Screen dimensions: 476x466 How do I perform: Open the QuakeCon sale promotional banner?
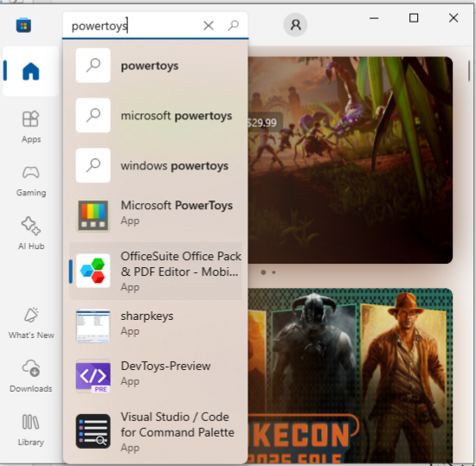pyautogui.click(x=351, y=376)
